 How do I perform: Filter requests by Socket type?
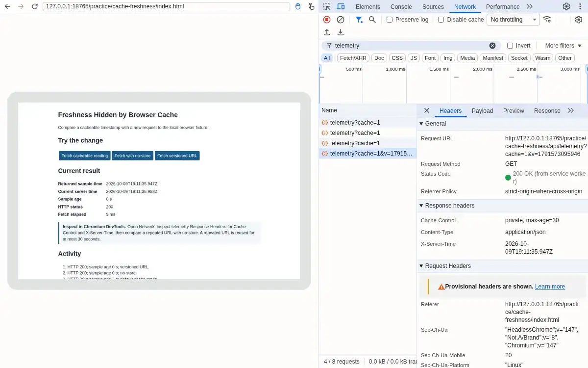519,58
